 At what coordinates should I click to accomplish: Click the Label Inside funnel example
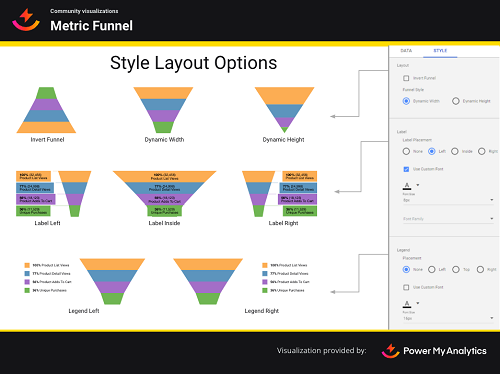(x=165, y=193)
